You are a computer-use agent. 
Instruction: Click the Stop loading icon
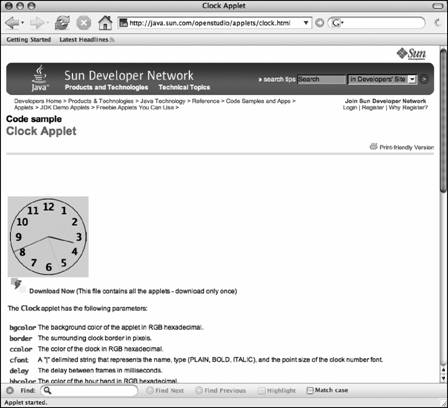tap(84, 23)
